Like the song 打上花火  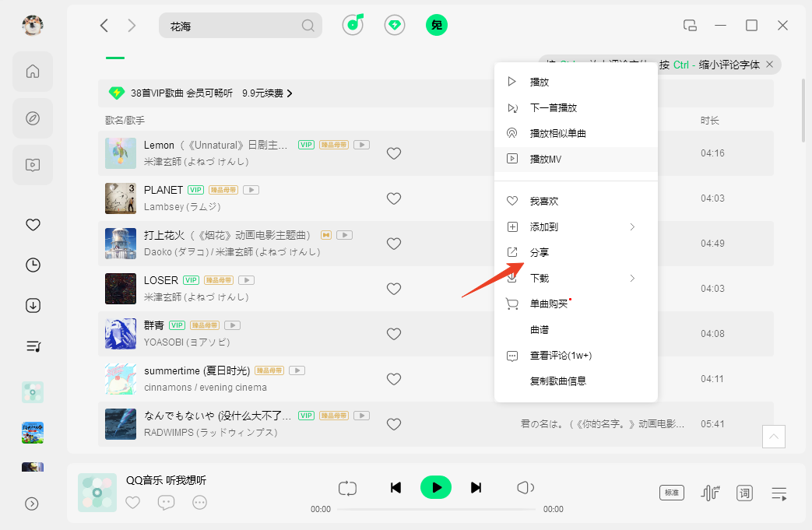(x=394, y=244)
